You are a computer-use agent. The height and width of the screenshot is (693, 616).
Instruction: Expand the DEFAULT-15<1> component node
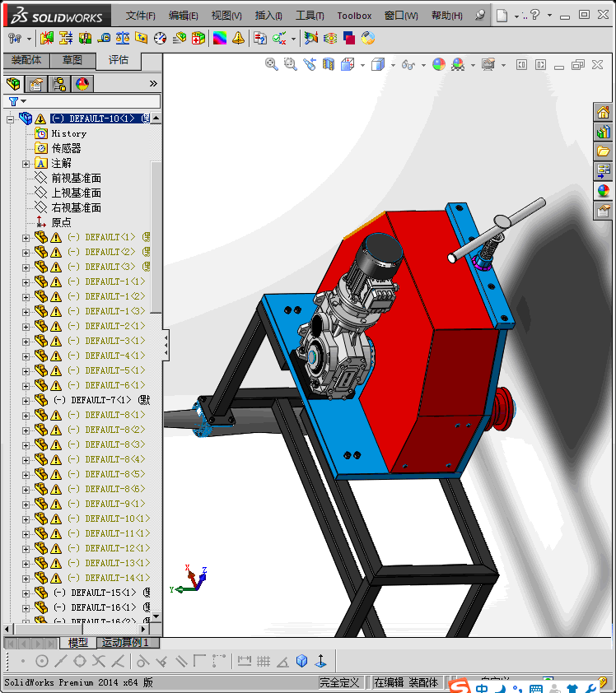pos(26,593)
